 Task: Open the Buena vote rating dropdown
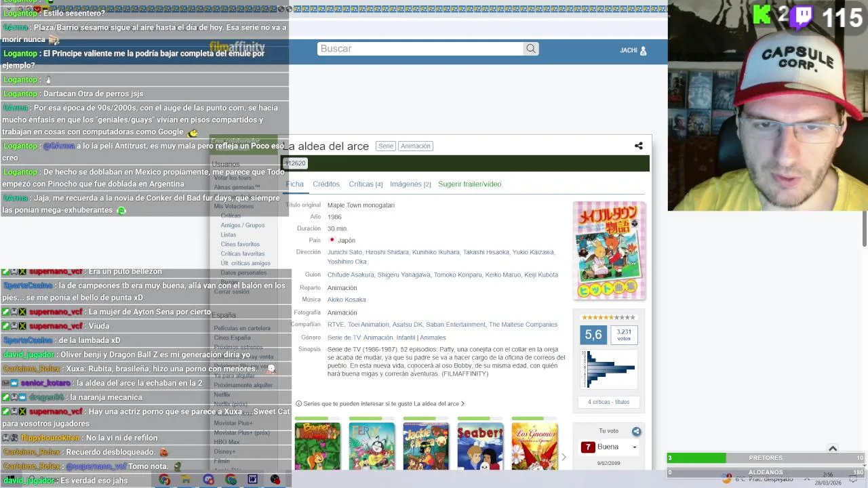click(610, 447)
